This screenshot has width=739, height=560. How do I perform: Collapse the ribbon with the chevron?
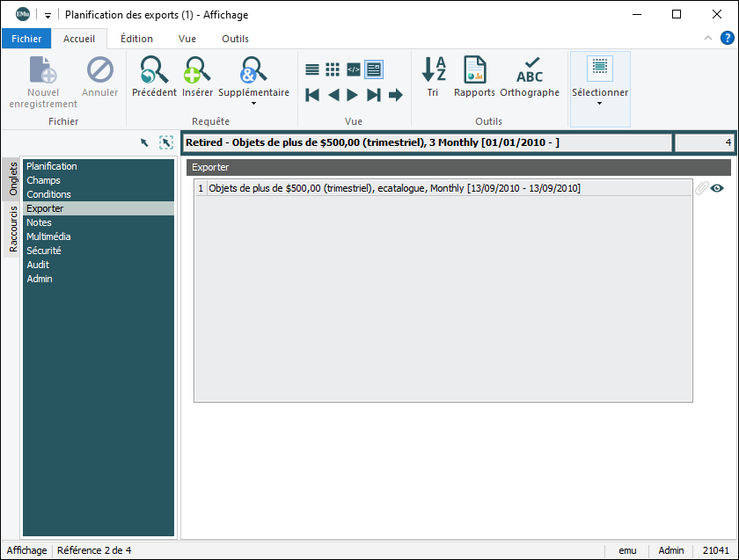coord(708,38)
